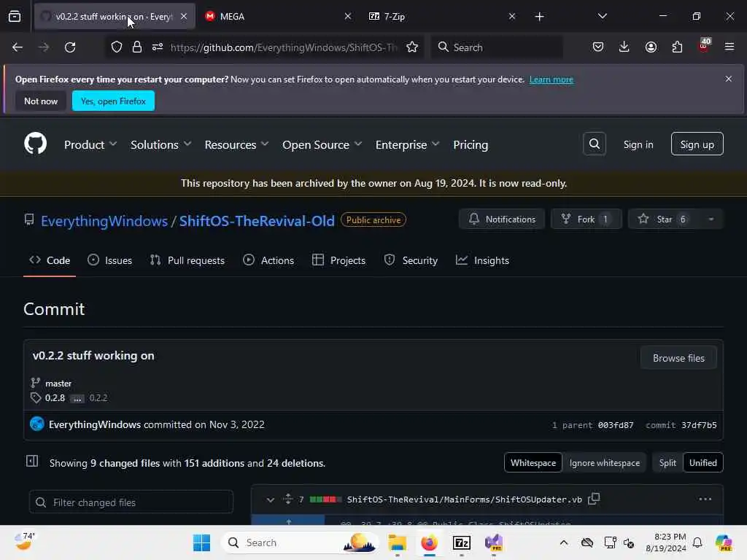747x560 pixels.
Task: Open the Actions repository tab
Action: click(268, 260)
